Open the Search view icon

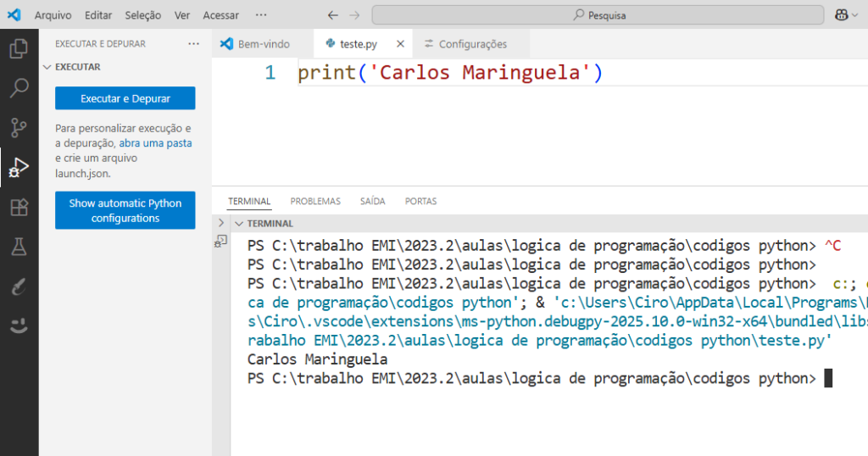(x=19, y=87)
